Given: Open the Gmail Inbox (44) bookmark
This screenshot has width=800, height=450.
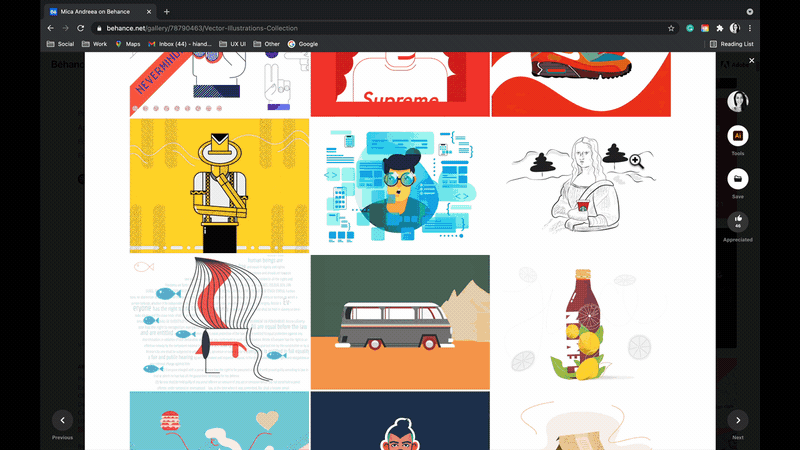Looking at the screenshot, I should [x=179, y=44].
